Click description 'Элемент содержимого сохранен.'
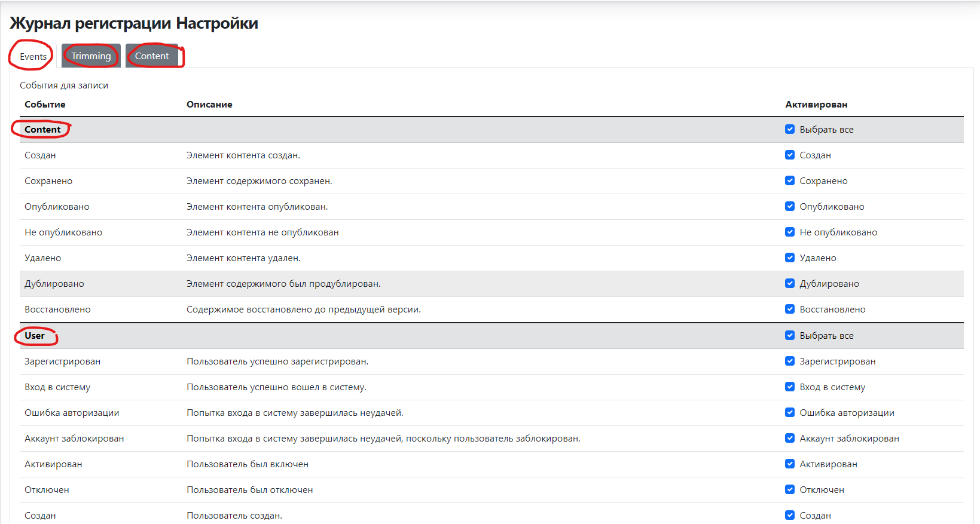The height and width of the screenshot is (524, 980). [x=259, y=181]
